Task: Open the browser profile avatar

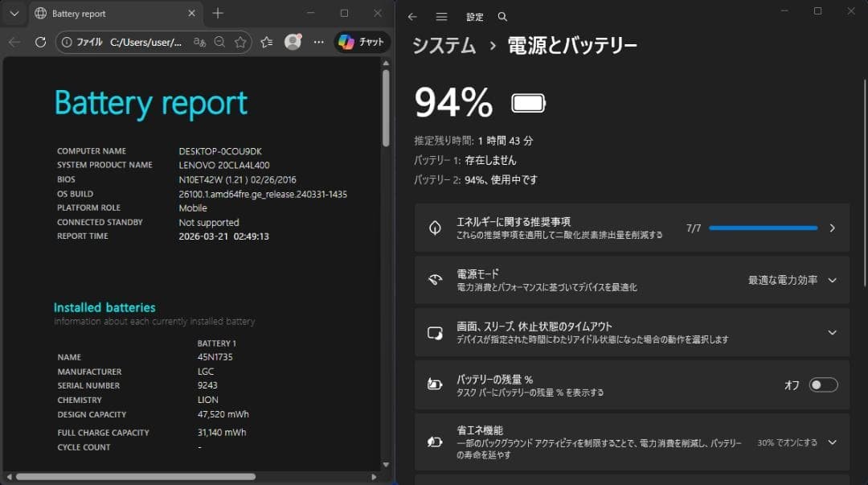Action: [x=293, y=42]
